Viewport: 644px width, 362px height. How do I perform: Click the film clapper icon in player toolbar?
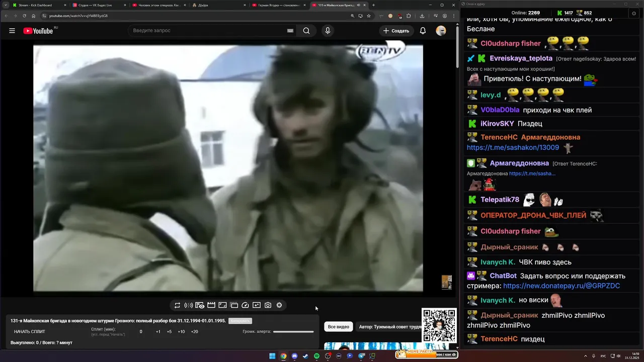pyautogui.click(x=211, y=305)
